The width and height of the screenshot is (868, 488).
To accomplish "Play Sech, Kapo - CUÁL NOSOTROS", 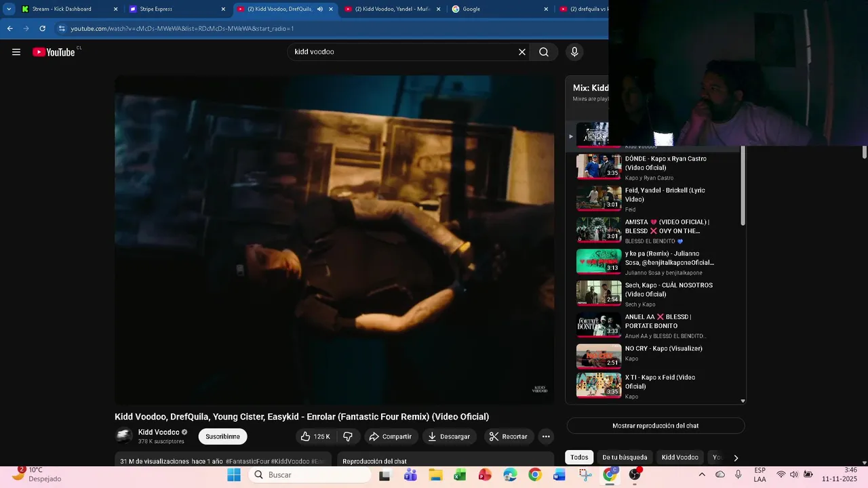I will click(654, 294).
